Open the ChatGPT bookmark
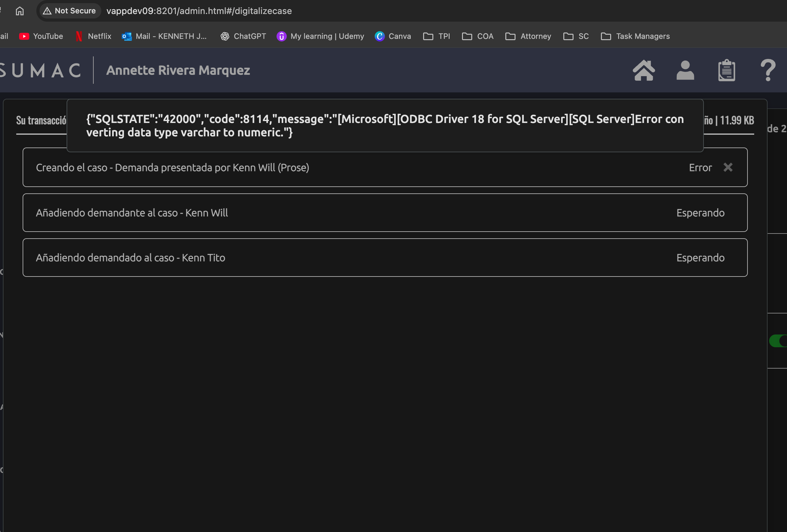The image size is (787, 532). pyautogui.click(x=243, y=36)
